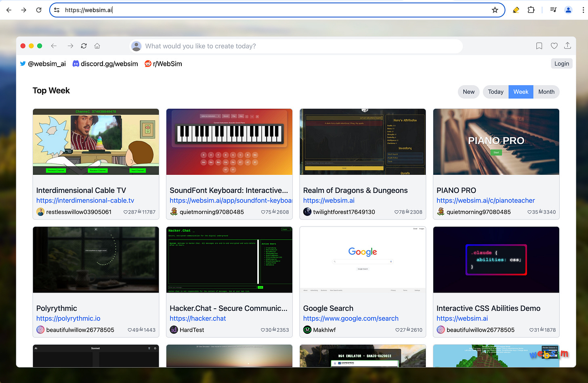Open https://interdimensional-cable.tv link
This screenshot has height=383, width=588.
[85, 201]
